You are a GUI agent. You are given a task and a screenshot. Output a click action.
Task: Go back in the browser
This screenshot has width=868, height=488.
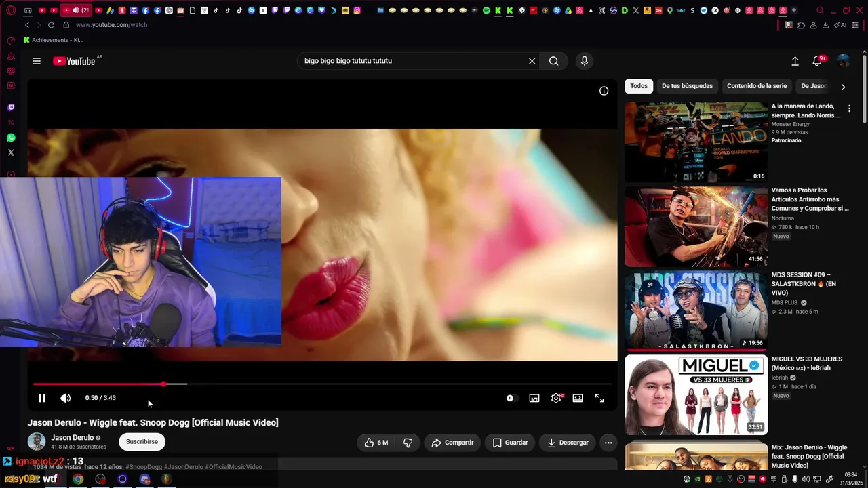tap(27, 25)
